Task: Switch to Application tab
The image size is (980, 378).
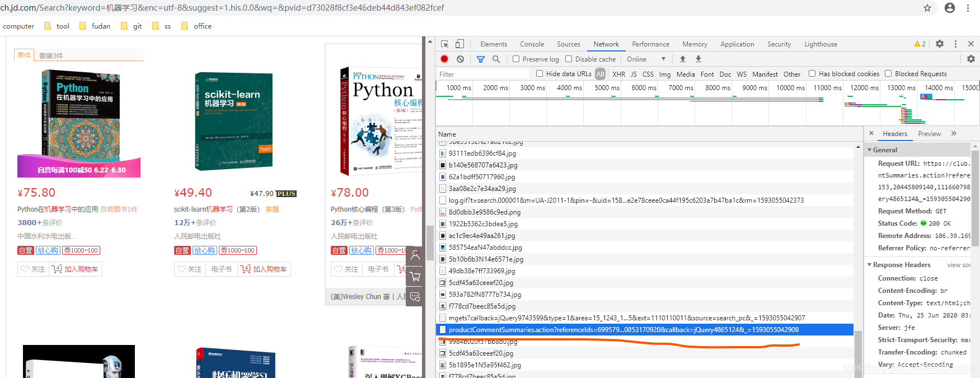Action: pos(737,44)
